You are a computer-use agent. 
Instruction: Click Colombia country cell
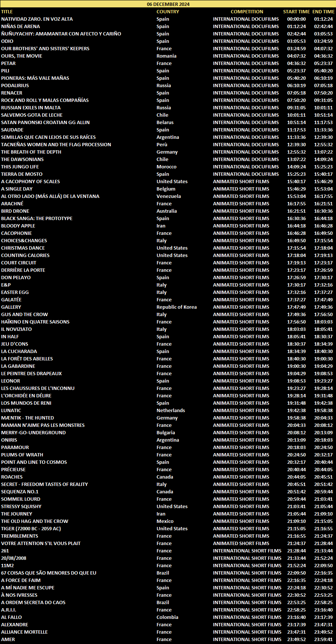click(167, 617)
